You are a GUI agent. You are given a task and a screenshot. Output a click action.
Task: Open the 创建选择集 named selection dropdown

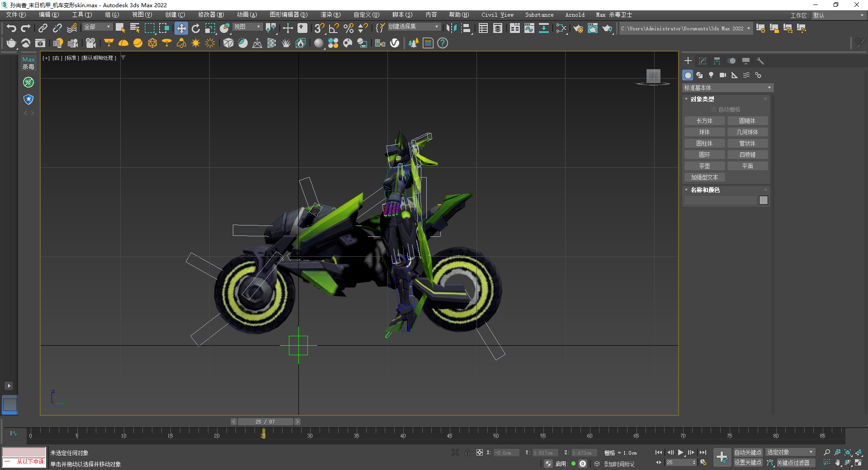click(x=414, y=27)
